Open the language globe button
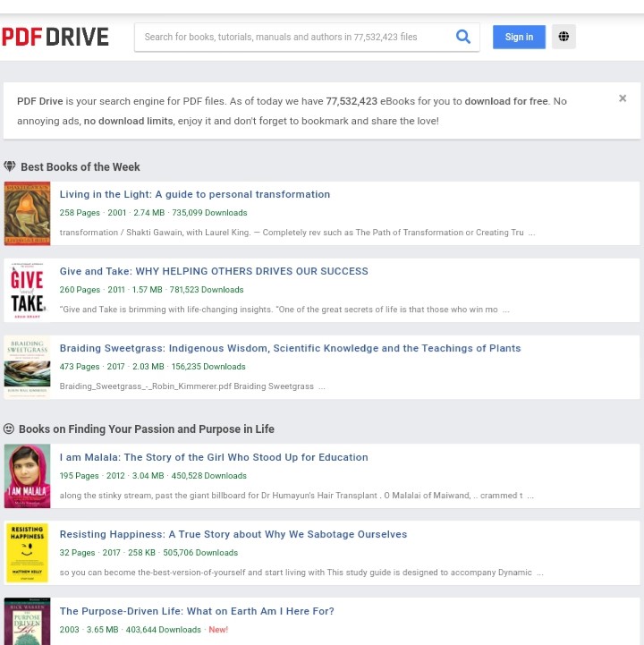The image size is (644, 645). pyautogui.click(x=563, y=37)
